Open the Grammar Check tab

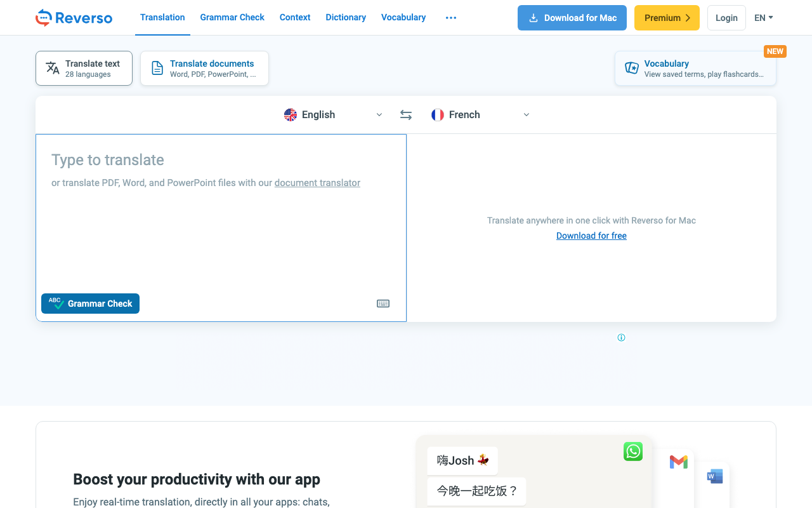232,18
